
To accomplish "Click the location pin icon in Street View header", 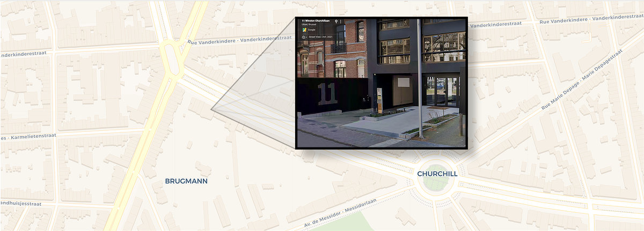I will [336, 21].
